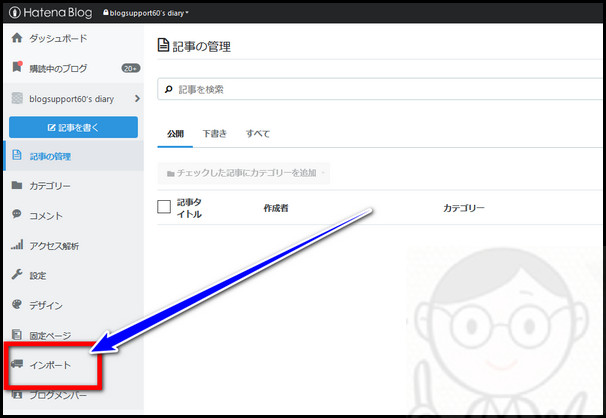Image resolution: width=606 pixels, height=418 pixels.
Task: Click the speech bubble icon for コメント
Action: [17, 214]
